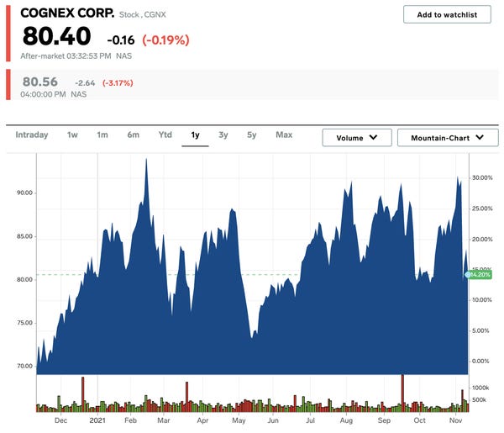504x433 pixels.
Task: Click the Aug month label
Action: pos(346,420)
